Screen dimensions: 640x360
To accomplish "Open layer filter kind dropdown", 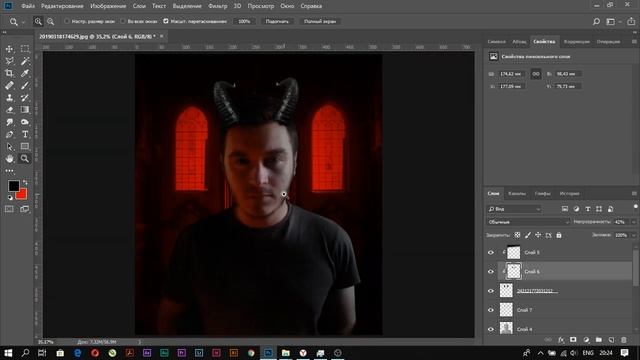I will (x=514, y=209).
